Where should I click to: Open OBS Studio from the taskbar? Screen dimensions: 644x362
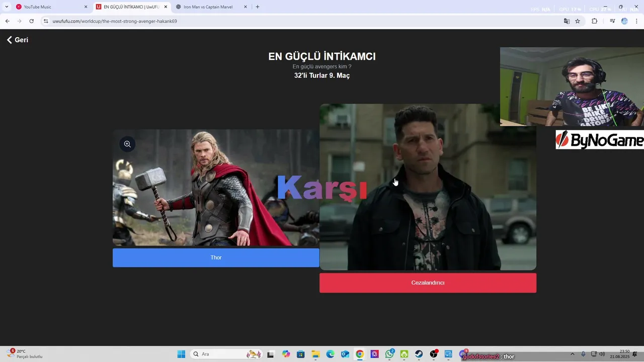click(x=434, y=354)
